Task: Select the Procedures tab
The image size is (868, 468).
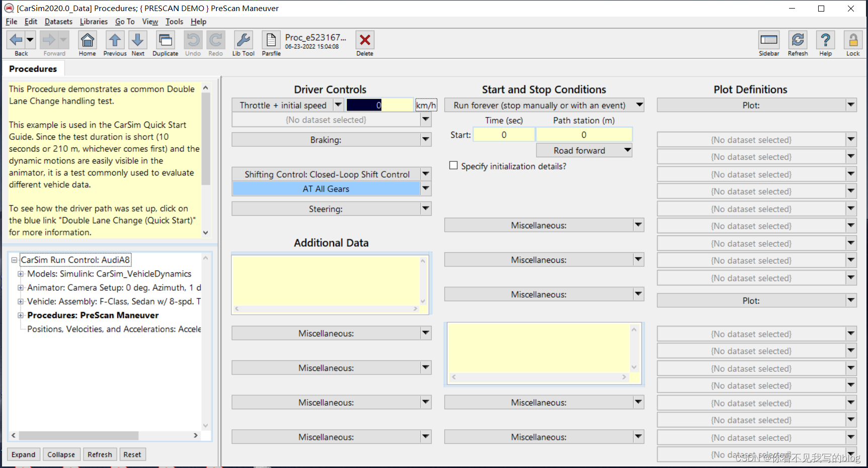Action: point(33,69)
